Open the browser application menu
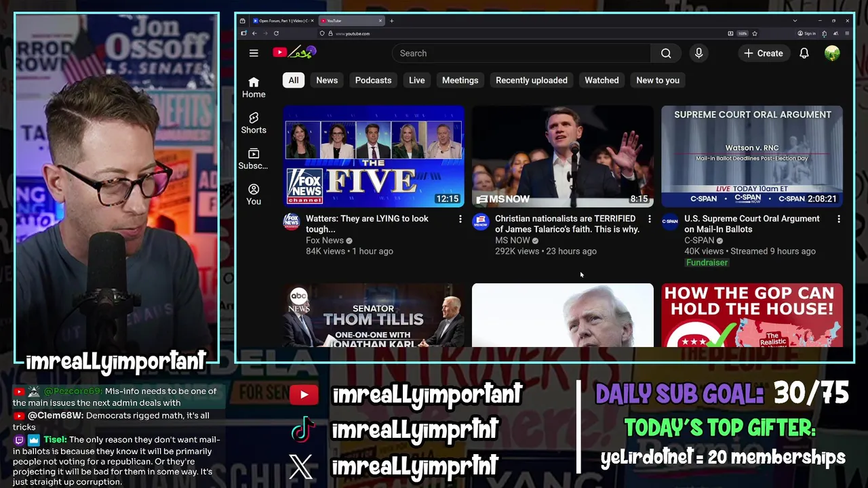This screenshot has height=488, width=868. click(x=848, y=33)
